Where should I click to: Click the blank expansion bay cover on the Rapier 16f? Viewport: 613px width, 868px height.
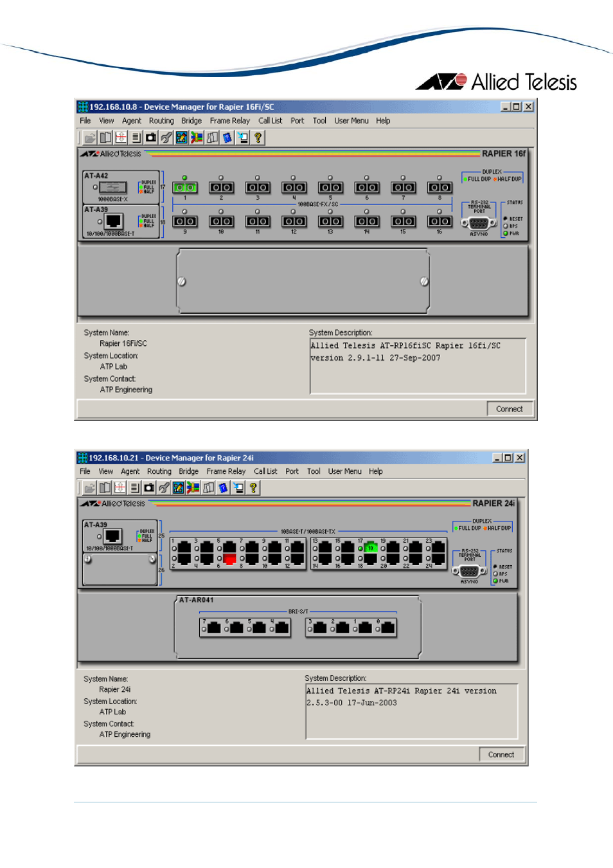pyautogui.click(x=303, y=282)
